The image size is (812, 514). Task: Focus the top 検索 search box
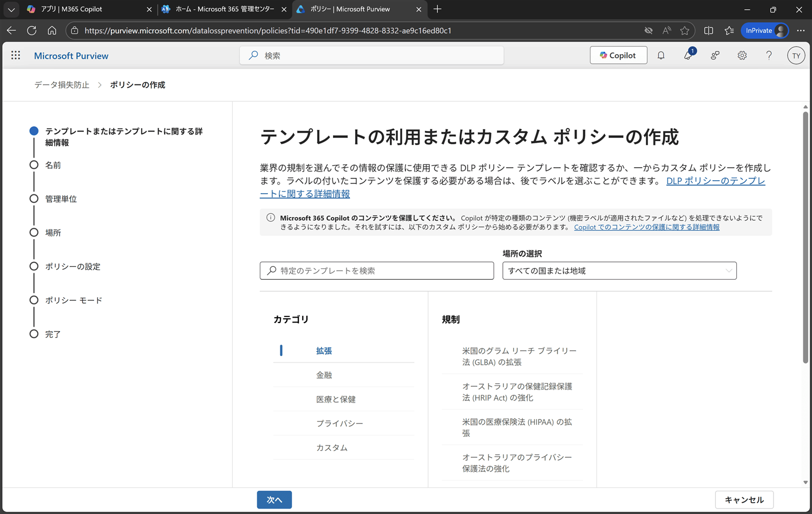[x=372, y=55]
